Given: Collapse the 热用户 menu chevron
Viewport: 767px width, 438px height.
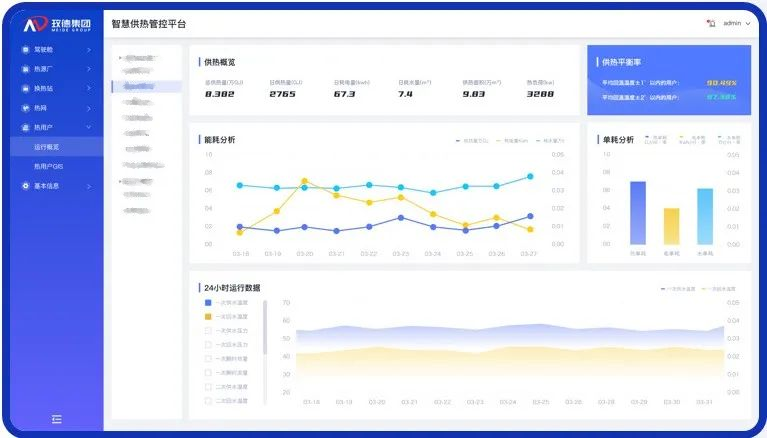Looking at the screenshot, I should [x=89, y=127].
